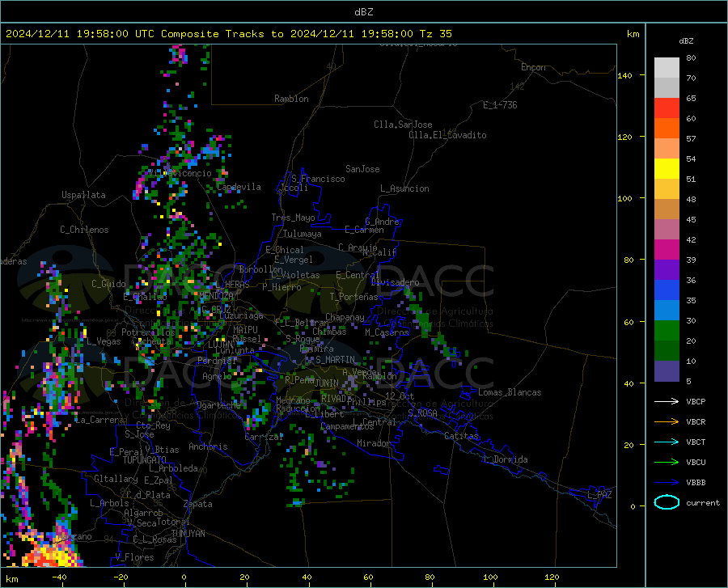Viewport: 728px width, 588px height.
Task: Click the L_Dormida place label
Action: [505, 459]
